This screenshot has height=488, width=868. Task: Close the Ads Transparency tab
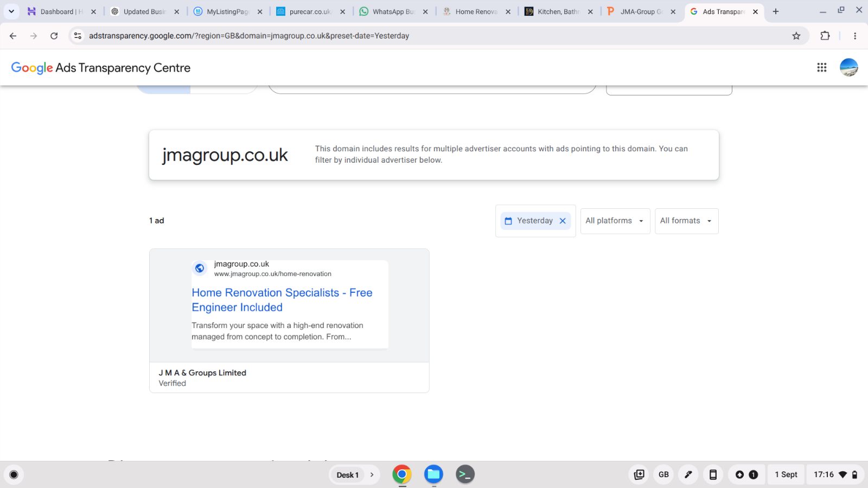[x=755, y=11]
